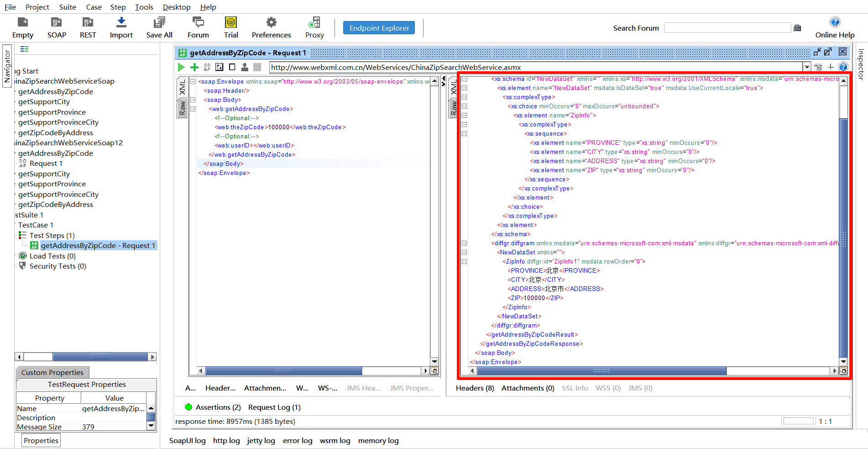Click the Properties button at bottom left
The image size is (868, 449).
point(41,440)
